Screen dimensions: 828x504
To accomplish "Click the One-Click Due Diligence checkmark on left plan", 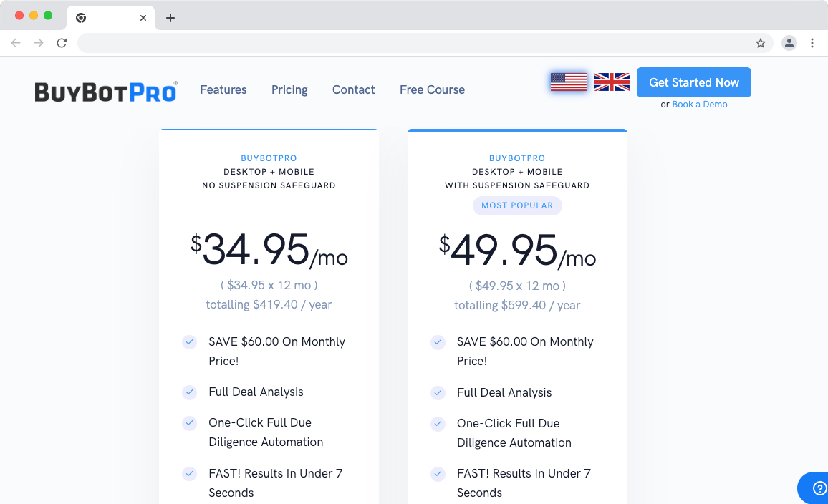I will coord(189,423).
